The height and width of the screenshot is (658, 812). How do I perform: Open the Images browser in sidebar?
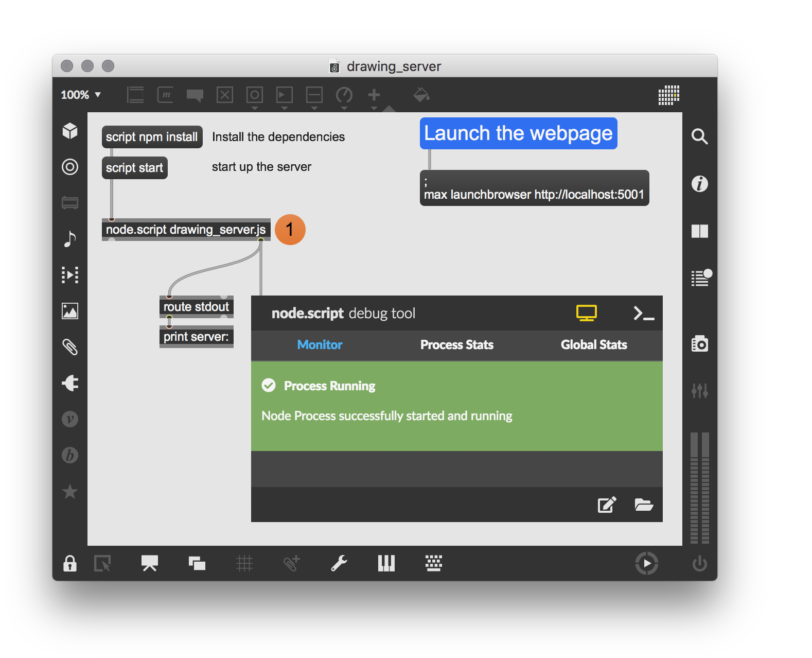pyautogui.click(x=70, y=311)
